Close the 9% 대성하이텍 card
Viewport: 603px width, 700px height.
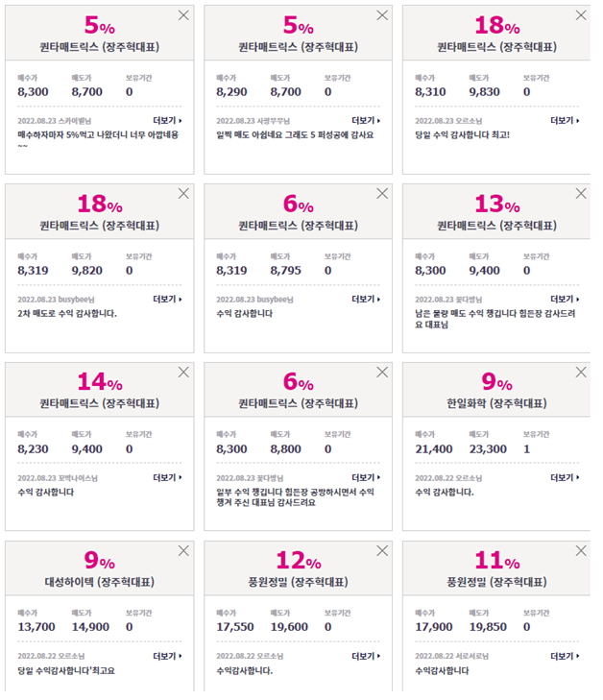pos(183,550)
